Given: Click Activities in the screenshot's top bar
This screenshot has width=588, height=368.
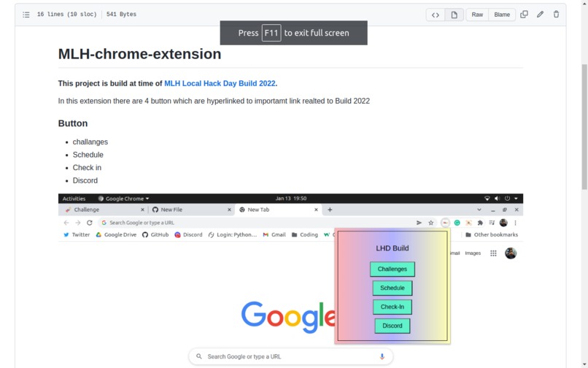Looking at the screenshot, I should [74, 199].
